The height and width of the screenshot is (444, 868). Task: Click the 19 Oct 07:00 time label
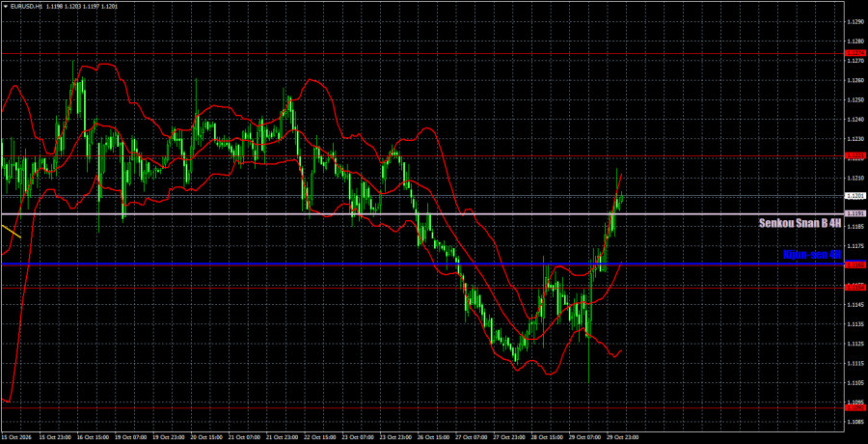pyautogui.click(x=128, y=437)
